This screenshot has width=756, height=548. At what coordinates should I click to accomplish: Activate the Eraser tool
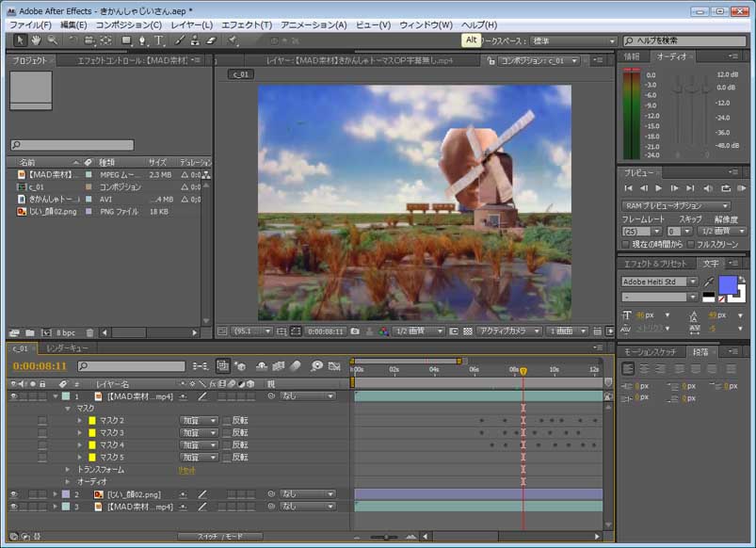212,40
